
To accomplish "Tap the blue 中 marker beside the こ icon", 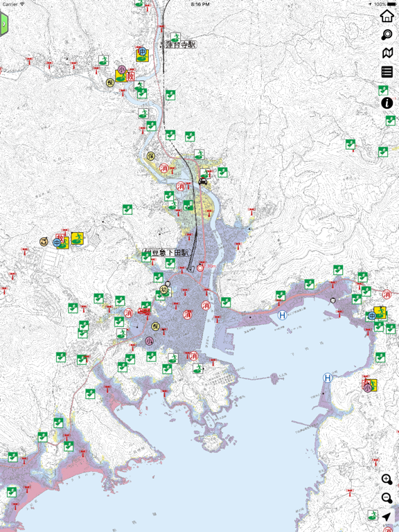I will 57,242.
